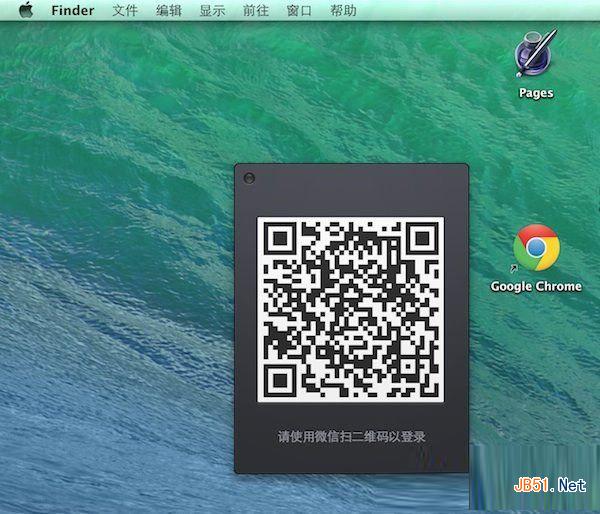Open the 显示 menu
Screen dimensions: 600x514
[212, 10]
